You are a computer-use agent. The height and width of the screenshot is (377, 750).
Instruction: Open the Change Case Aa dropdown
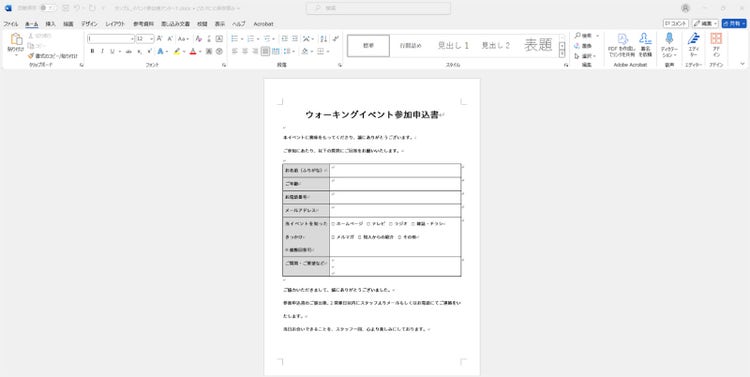click(x=184, y=39)
